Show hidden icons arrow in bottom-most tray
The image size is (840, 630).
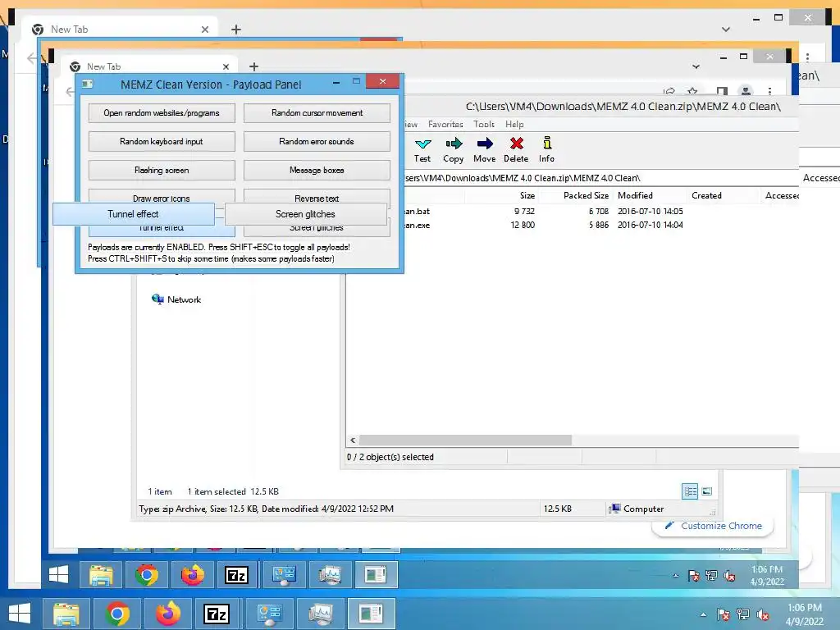(x=703, y=614)
